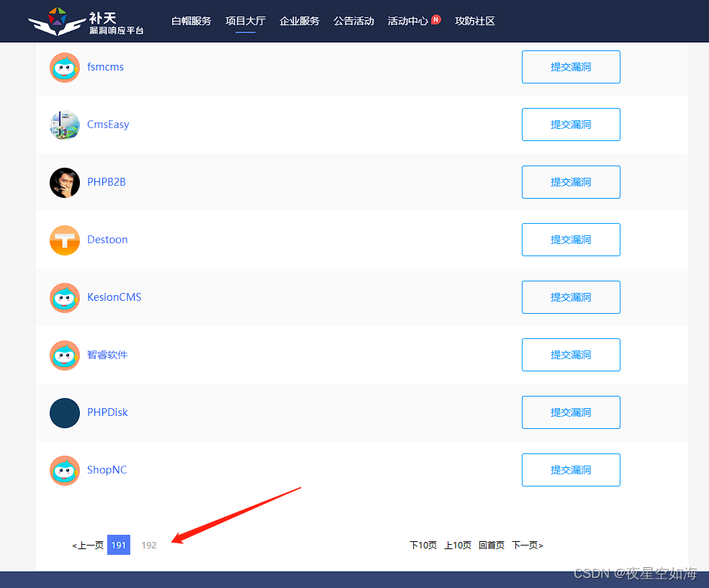The width and height of the screenshot is (709, 588).
Task: Submit a vulnerability for fsmcms
Action: click(571, 67)
